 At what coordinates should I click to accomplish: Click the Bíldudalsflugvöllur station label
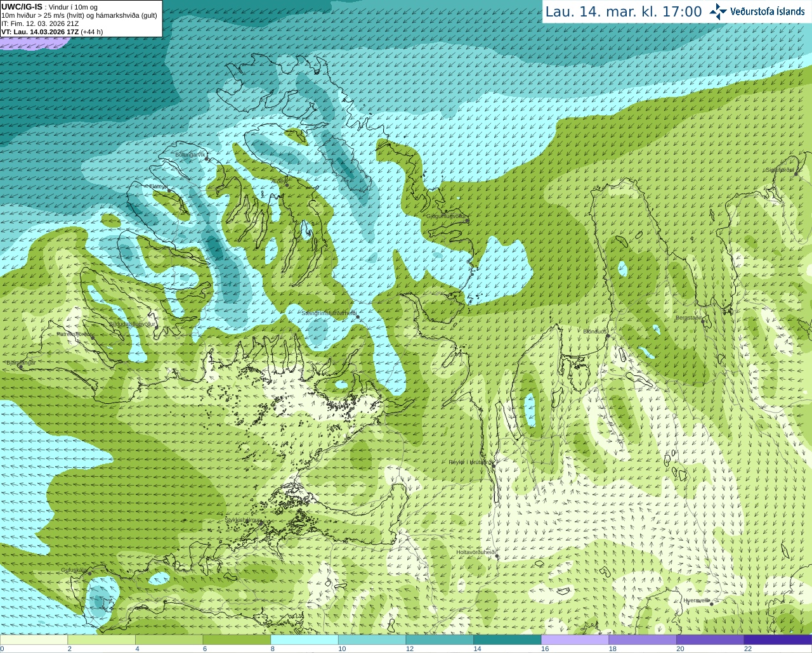pyautogui.click(x=132, y=324)
